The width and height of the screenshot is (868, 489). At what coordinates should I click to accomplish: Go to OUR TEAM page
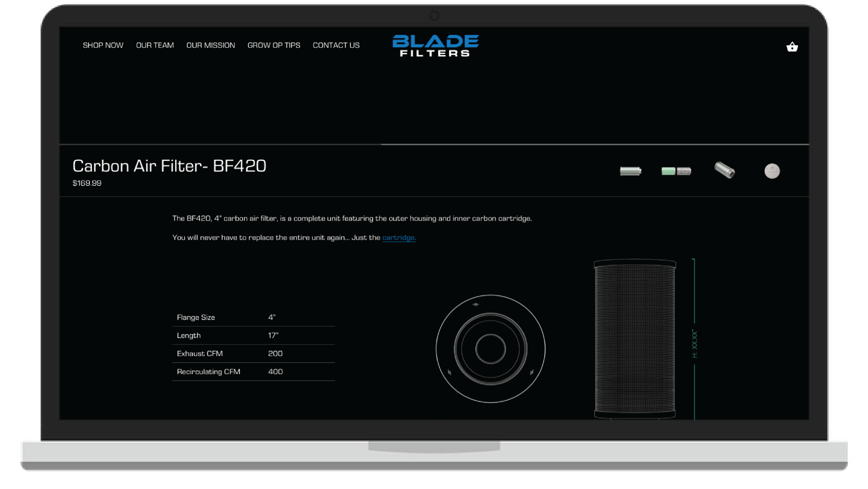(155, 45)
